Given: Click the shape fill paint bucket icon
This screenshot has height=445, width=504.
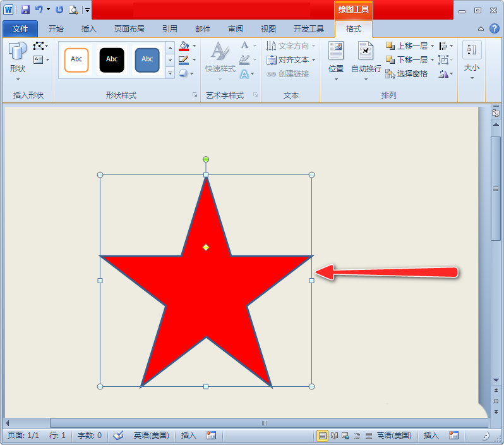Looking at the screenshot, I should click(x=184, y=46).
